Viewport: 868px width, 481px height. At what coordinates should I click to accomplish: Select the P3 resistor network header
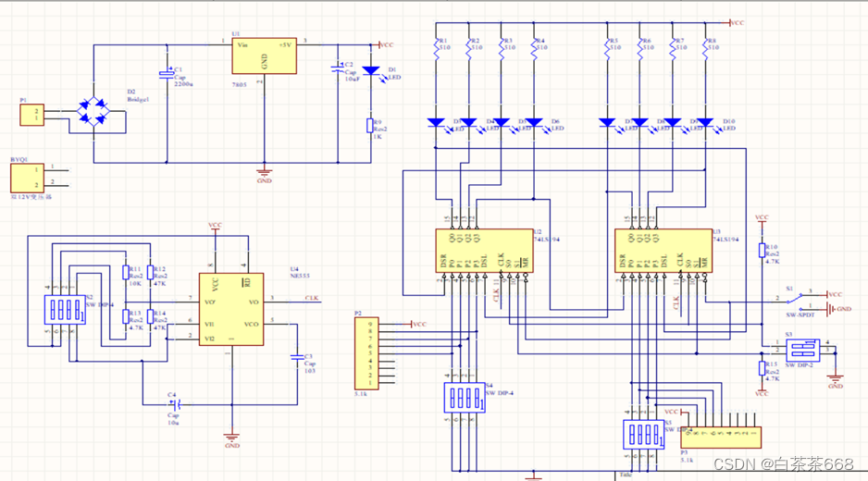(x=721, y=438)
